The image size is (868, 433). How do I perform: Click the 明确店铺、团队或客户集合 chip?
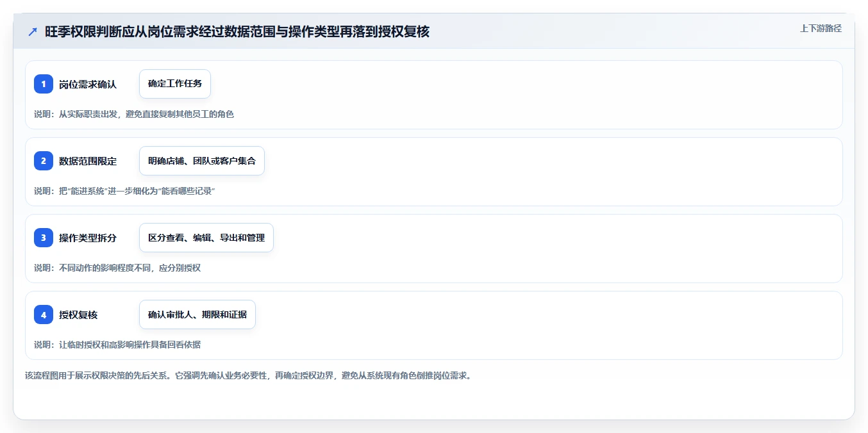click(x=202, y=161)
